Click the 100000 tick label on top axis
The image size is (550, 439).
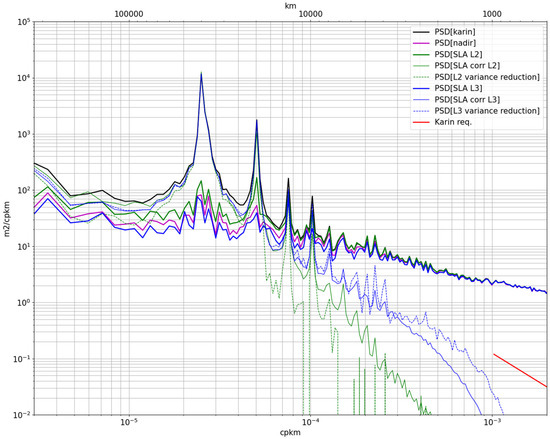coord(129,14)
